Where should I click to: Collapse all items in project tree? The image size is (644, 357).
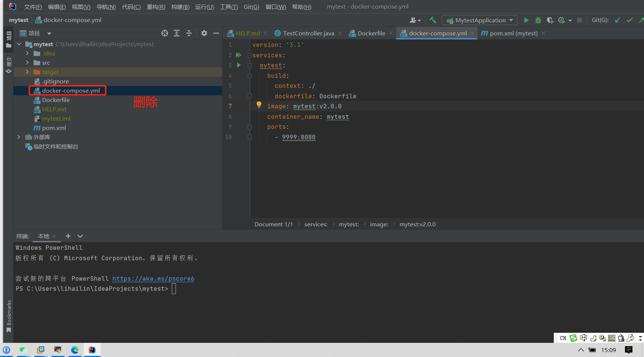189,33
